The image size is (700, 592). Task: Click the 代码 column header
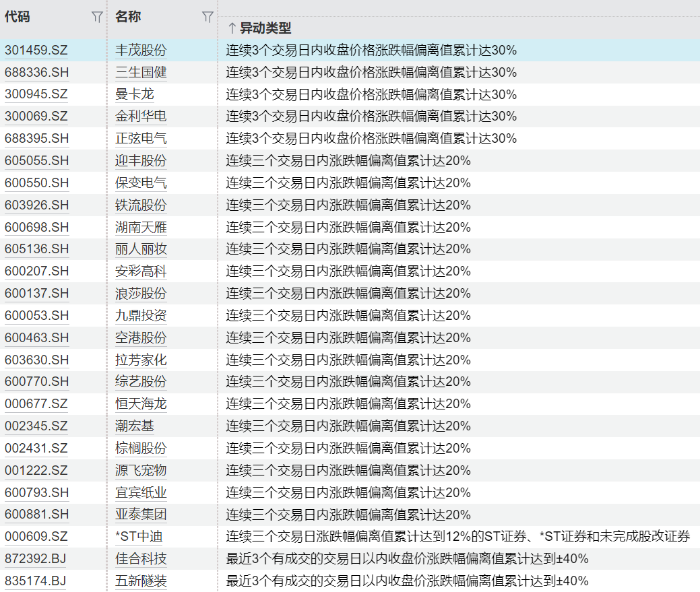pyautogui.click(x=18, y=17)
